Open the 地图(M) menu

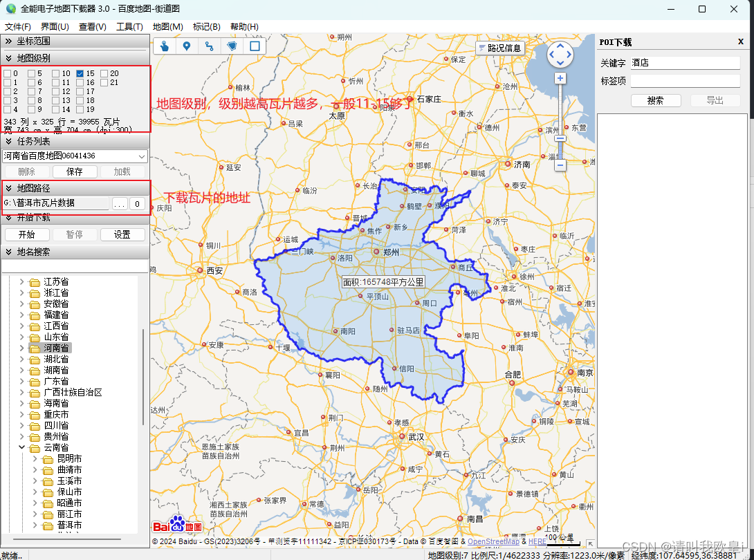(x=168, y=27)
